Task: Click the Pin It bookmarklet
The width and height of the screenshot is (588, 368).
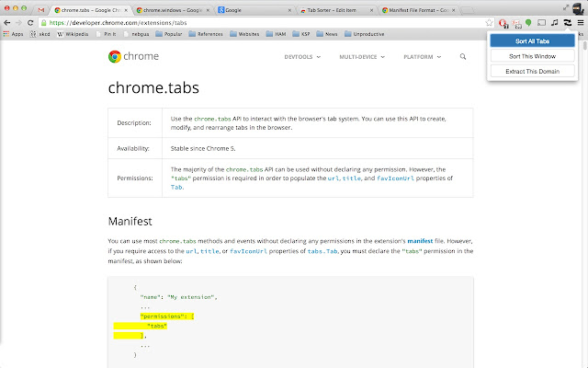Action: (x=107, y=34)
